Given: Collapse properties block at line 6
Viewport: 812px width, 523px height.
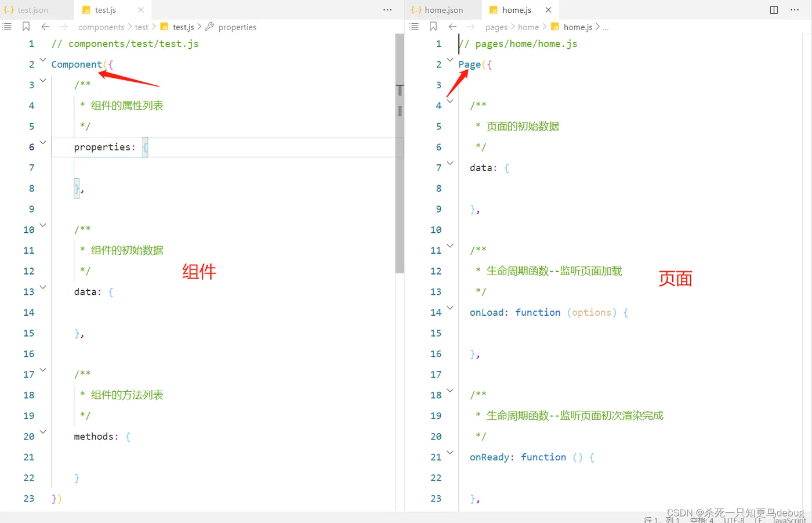Looking at the screenshot, I should coord(43,142).
